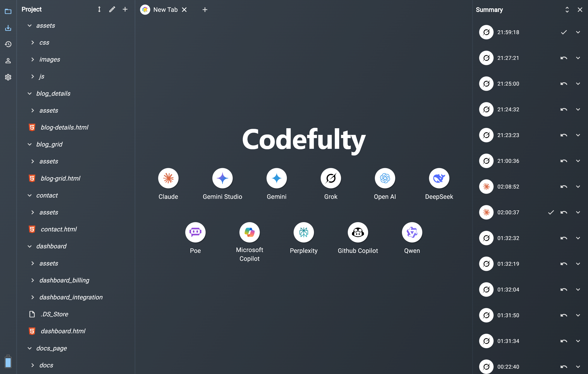588x374 pixels.
Task: Switch to the New Tab tab
Action: point(165,9)
